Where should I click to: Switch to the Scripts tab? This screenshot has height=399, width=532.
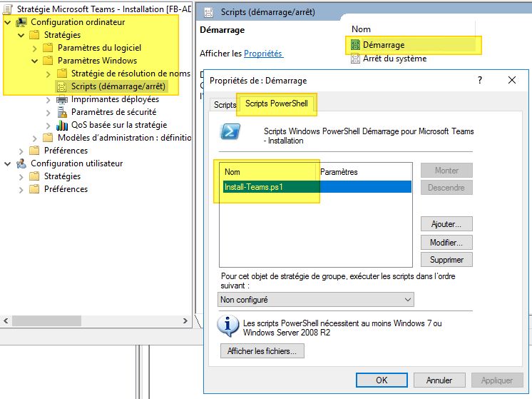click(x=225, y=105)
